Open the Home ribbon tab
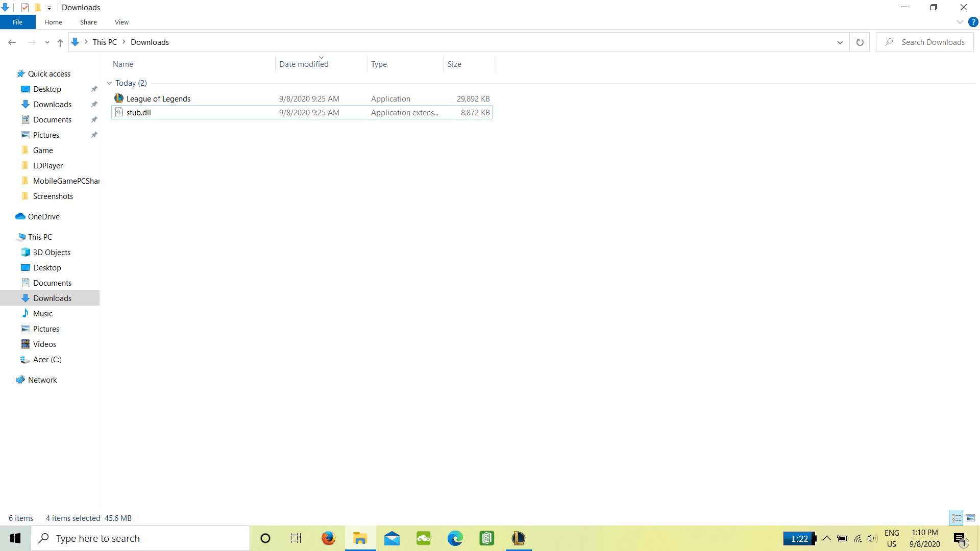980x551 pixels. [53, 22]
